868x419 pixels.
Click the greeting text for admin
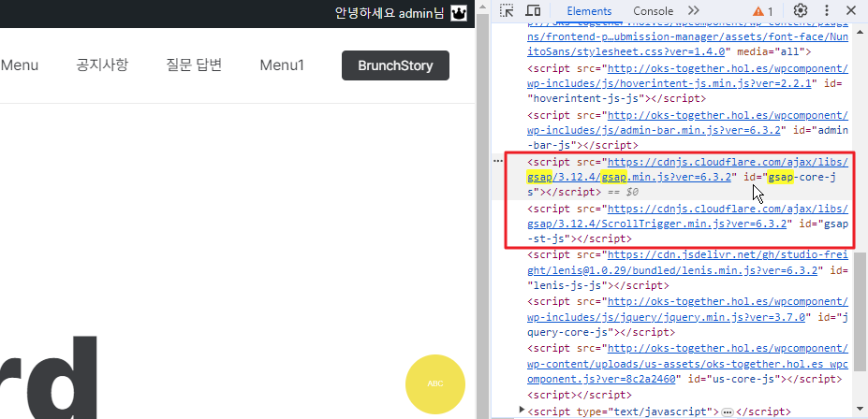390,13
